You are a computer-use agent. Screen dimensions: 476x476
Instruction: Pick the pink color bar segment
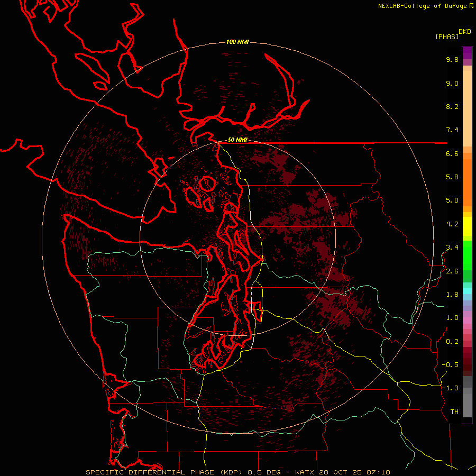coord(467,320)
